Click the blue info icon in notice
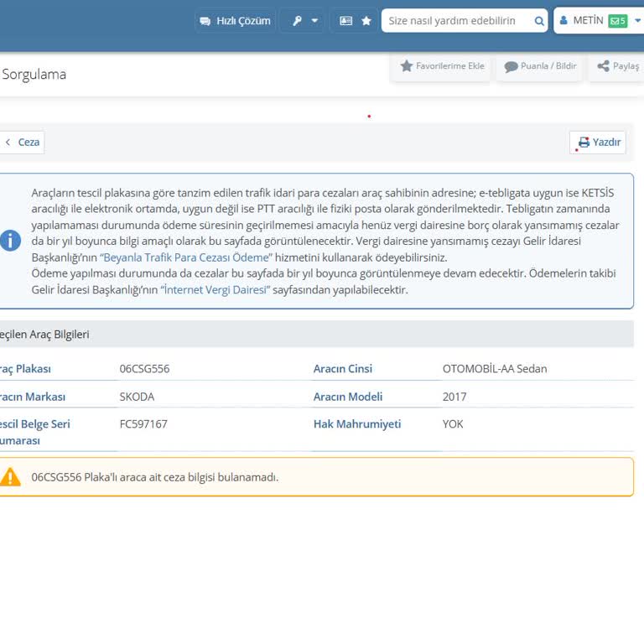This screenshot has height=644, width=644. click(x=10, y=241)
